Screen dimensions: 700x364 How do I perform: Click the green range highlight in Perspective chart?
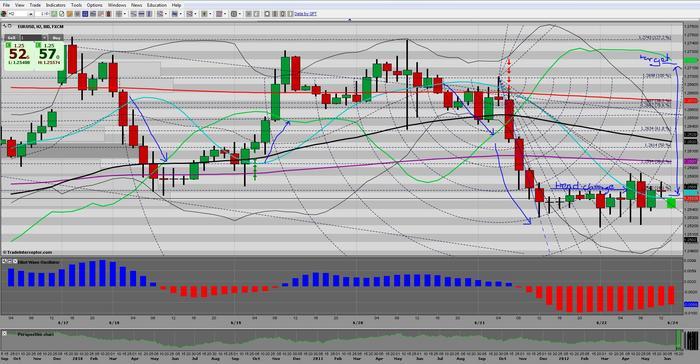pos(679,340)
